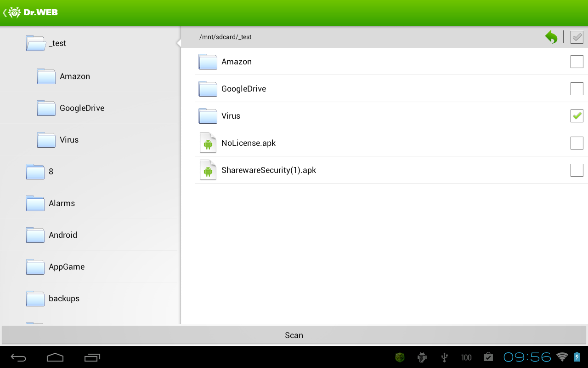
Task: Check the Amazon folder checkbox
Action: coord(577,62)
